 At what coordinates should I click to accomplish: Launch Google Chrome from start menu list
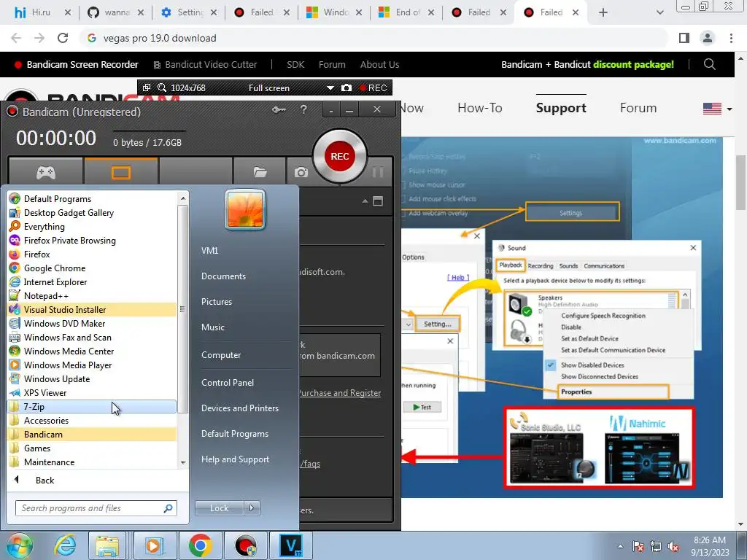tap(93, 268)
